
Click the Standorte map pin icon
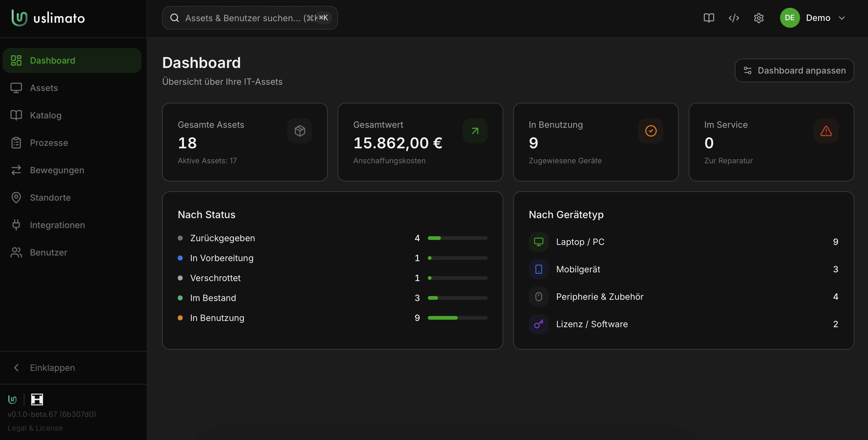point(16,197)
